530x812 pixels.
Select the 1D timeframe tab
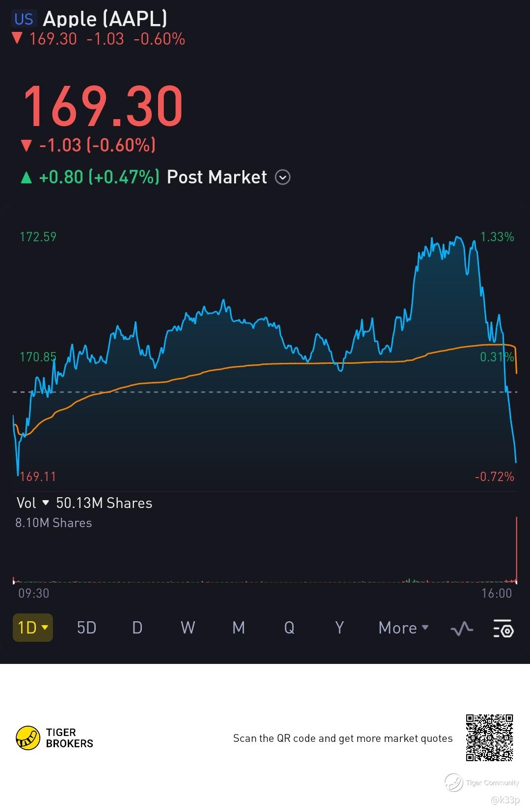(32, 628)
